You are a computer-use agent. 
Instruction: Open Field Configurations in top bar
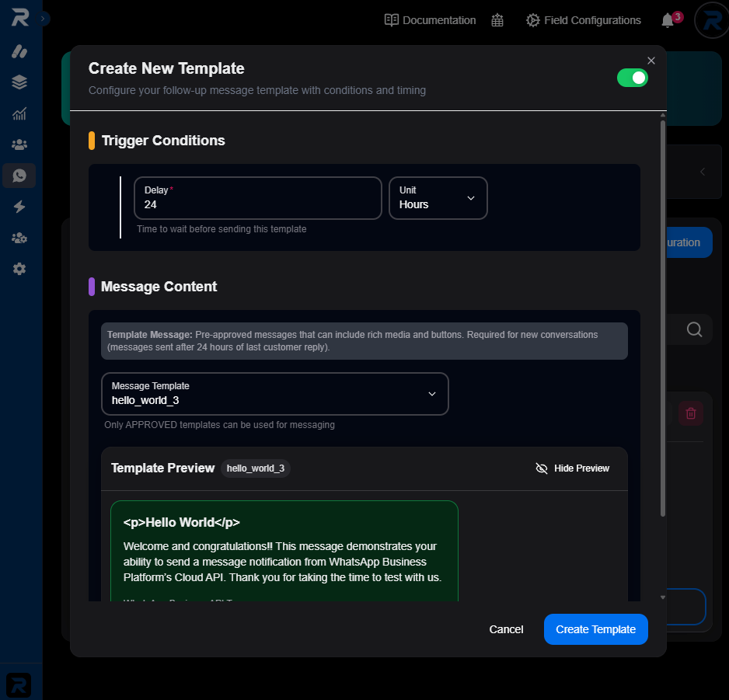tap(584, 20)
